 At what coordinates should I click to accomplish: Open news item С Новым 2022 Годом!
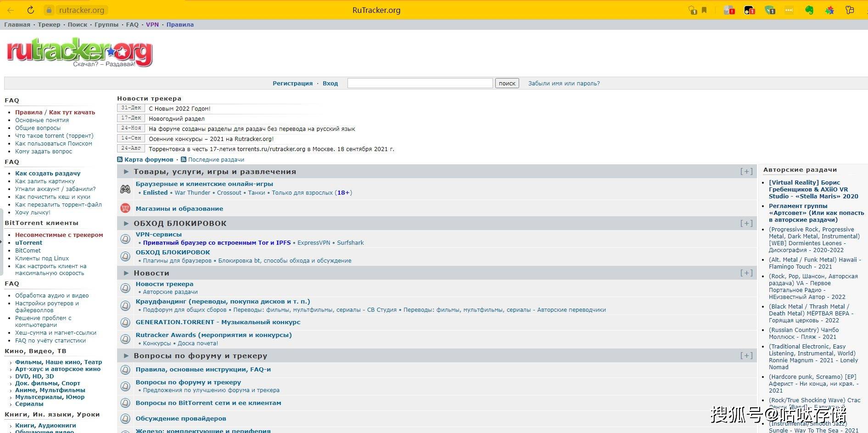click(x=179, y=109)
